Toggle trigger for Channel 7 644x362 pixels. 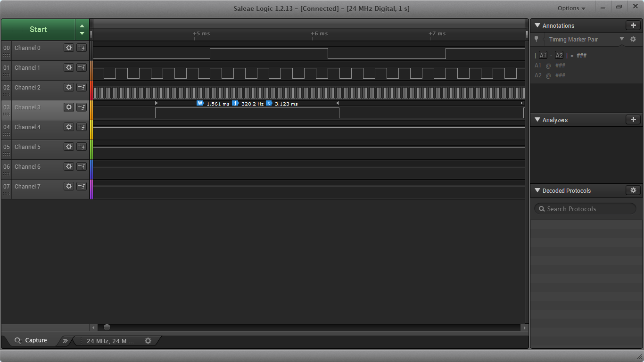(82, 186)
